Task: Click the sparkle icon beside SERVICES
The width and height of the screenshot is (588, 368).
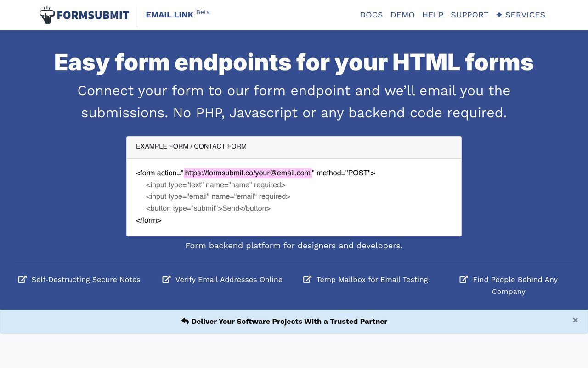Action: [499, 15]
